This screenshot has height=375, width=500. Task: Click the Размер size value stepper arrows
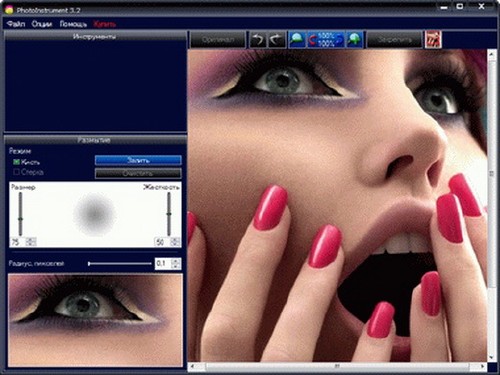pos(31,242)
